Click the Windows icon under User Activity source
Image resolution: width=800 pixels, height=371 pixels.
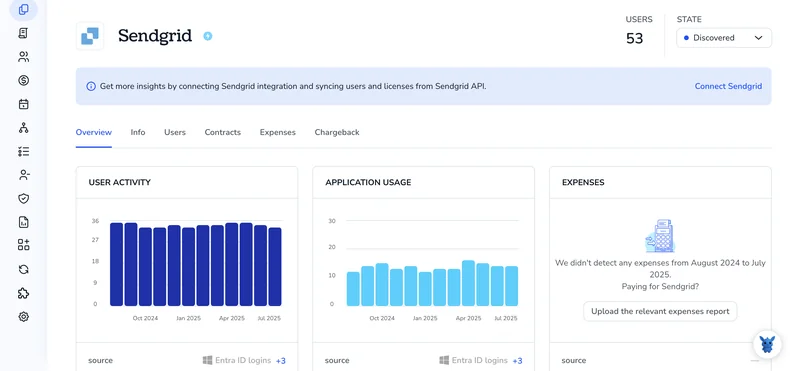[x=207, y=360]
